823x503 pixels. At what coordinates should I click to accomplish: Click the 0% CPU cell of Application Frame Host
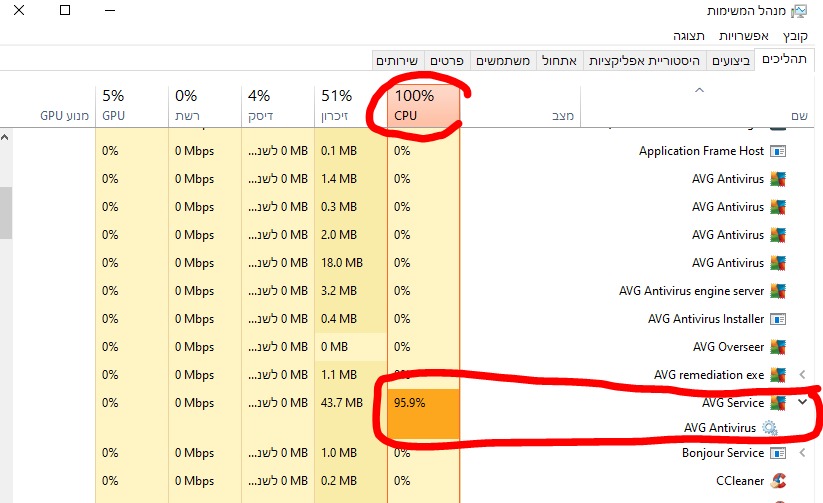tap(424, 151)
